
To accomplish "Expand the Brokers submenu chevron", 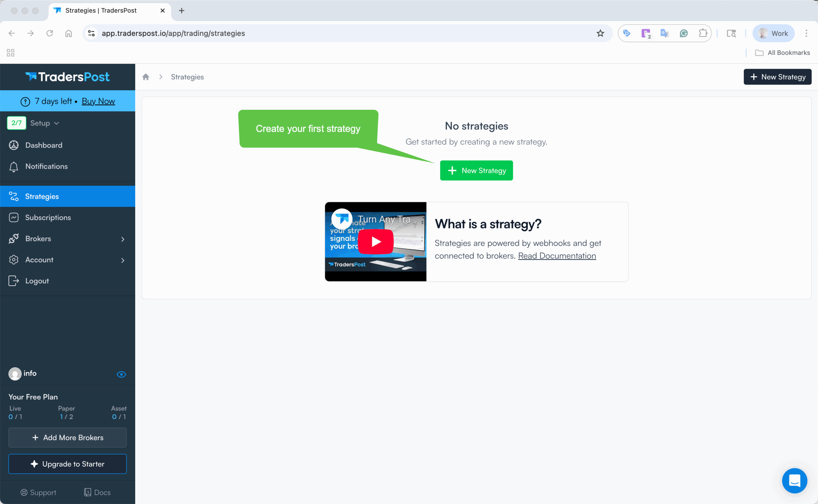I will point(123,239).
